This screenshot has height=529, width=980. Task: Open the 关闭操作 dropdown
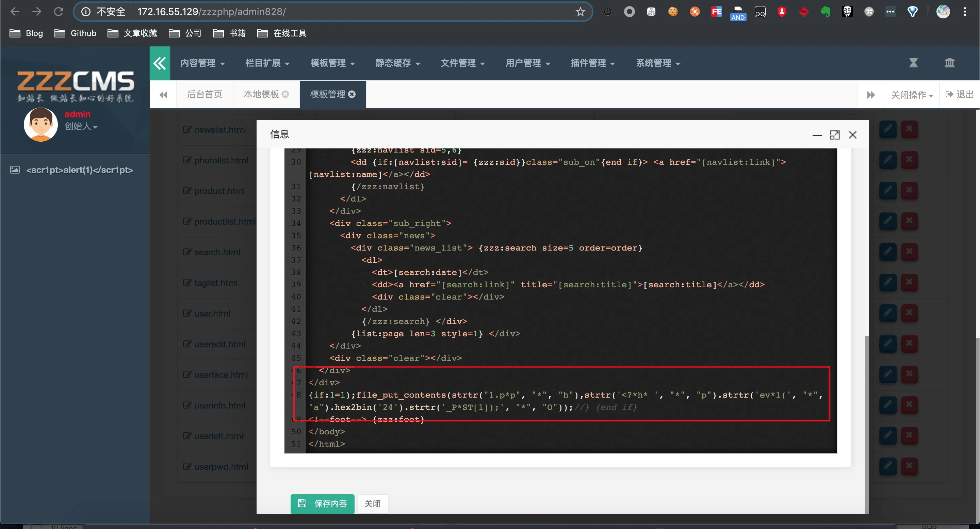[x=912, y=95]
